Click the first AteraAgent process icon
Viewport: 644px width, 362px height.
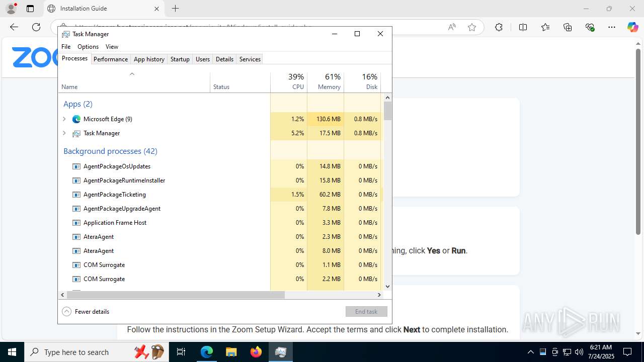[x=76, y=237]
